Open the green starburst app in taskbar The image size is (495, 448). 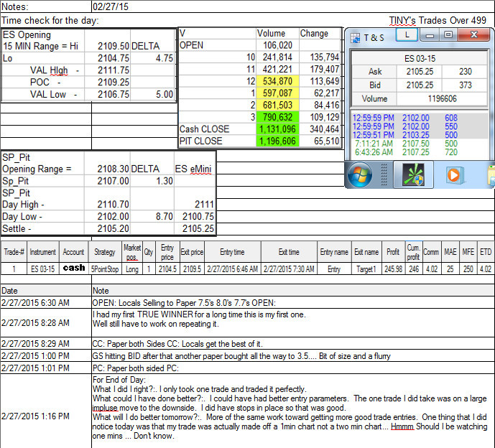[413, 174]
